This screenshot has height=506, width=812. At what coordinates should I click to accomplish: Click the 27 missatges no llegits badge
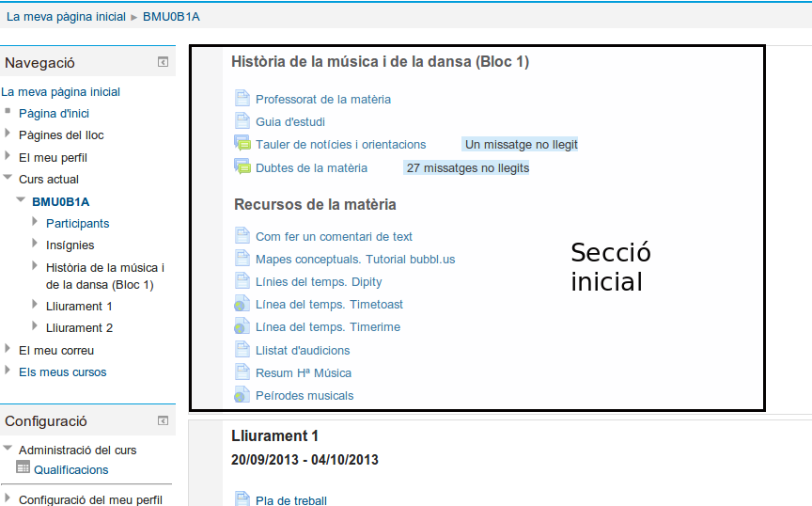pyautogui.click(x=467, y=168)
